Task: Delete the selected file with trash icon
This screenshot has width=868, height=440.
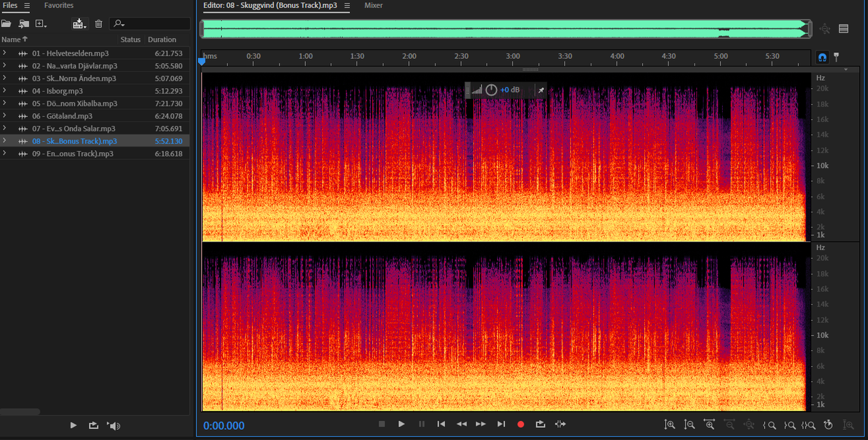Action: [x=98, y=24]
